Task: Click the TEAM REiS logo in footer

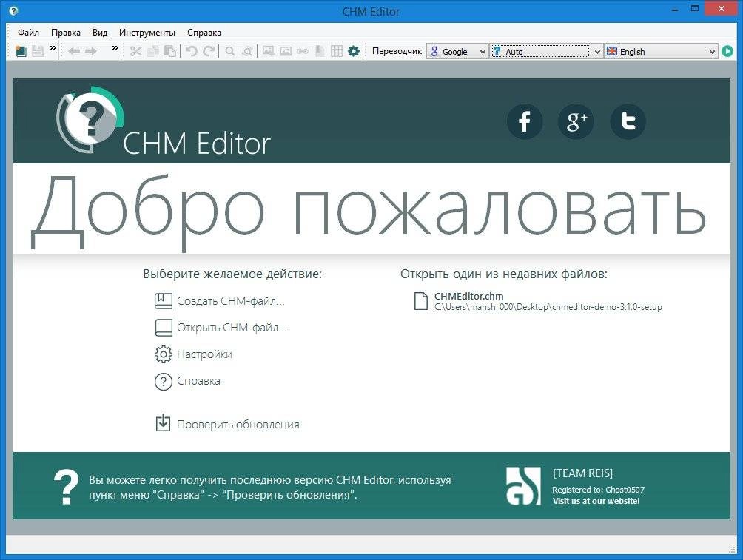Action: [524, 486]
